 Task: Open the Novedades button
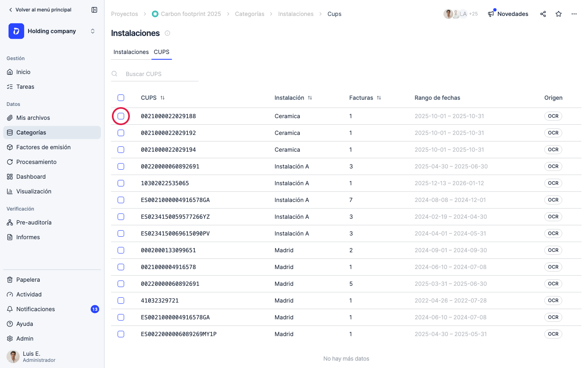[x=508, y=14]
